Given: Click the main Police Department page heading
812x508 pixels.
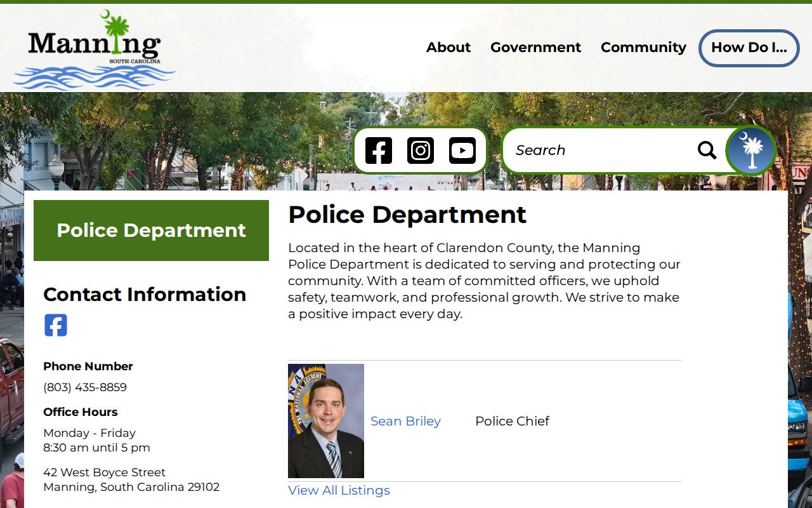Looking at the screenshot, I should pyautogui.click(x=407, y=215).
